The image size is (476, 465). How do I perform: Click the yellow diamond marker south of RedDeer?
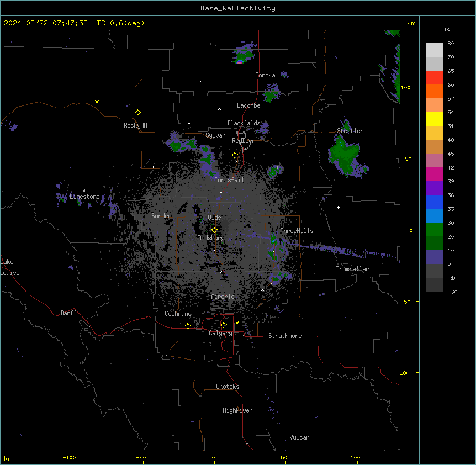(x=235, y=155)
